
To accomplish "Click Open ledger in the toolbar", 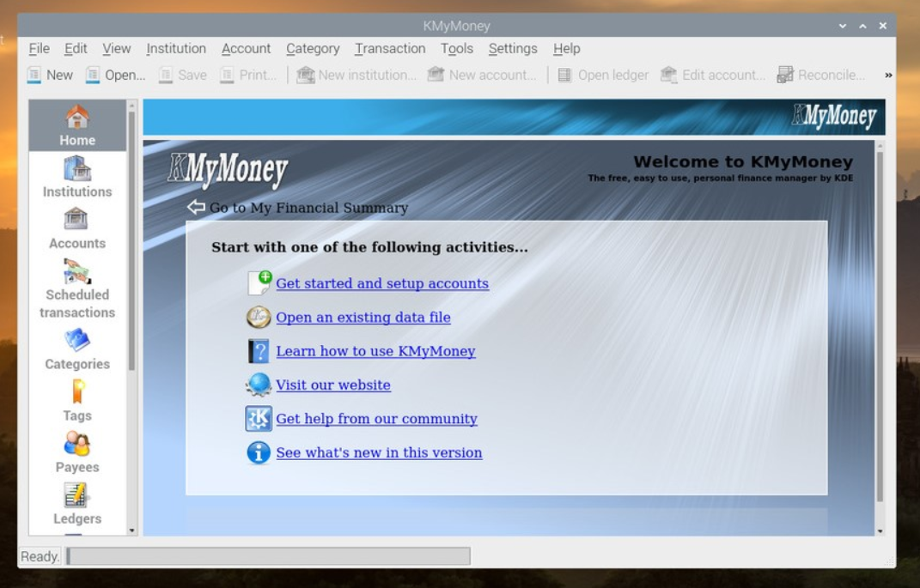I will [x=603, y=75].
